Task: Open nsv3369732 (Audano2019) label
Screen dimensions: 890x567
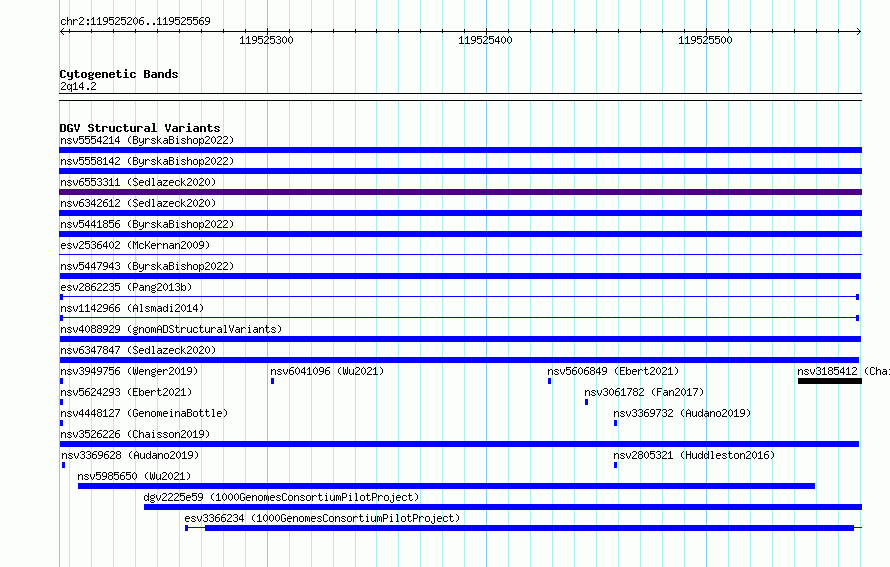Action: pyautogui.click(x=682, y=413)
